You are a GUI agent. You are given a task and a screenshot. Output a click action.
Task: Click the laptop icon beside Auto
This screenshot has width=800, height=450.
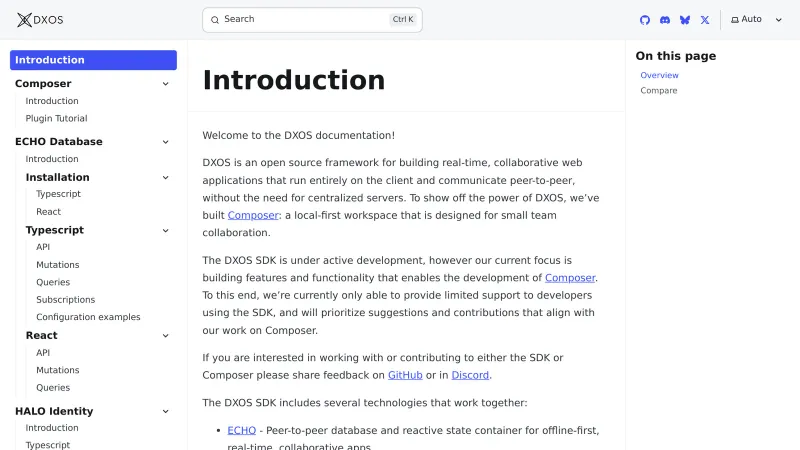click(735, 20)
